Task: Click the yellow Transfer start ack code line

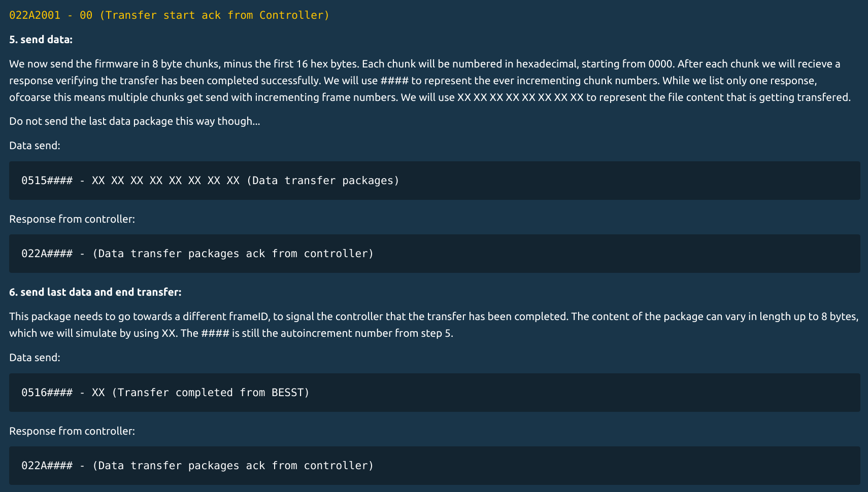Action: point(169,15)
